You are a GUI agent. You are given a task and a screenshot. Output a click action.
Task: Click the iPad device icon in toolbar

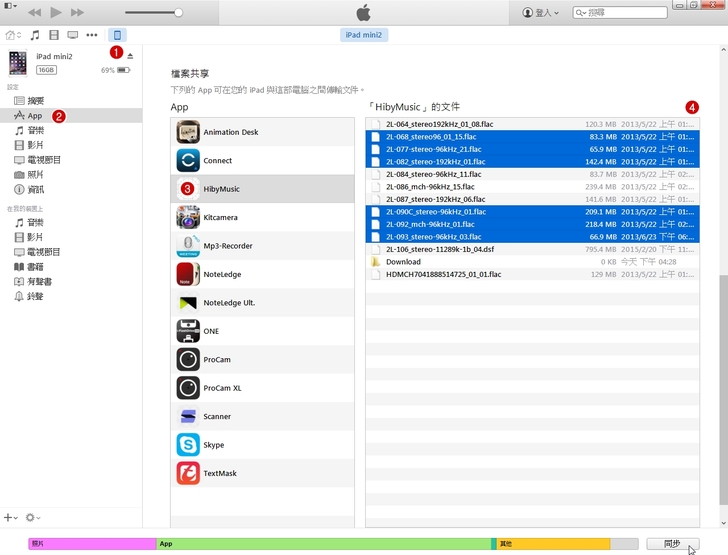[x=117, y=35]
